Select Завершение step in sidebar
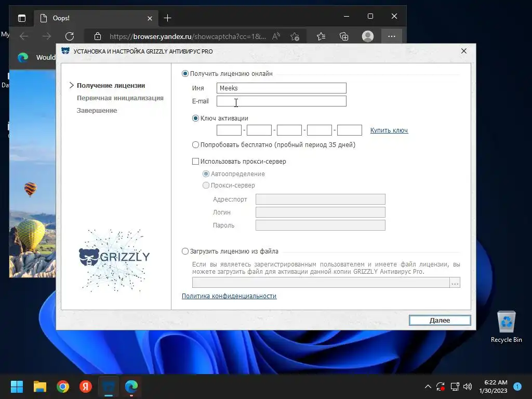The height and width of the screenshot is (399, 532). point(97,110)
